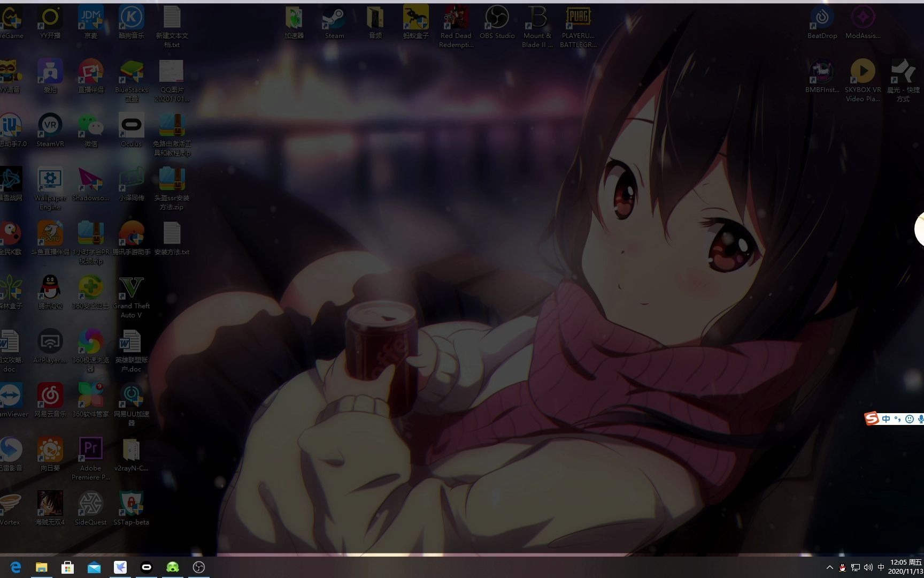
Task: Open 头盔ssr安装方法.zip archive
Action: tap(172, 189)
